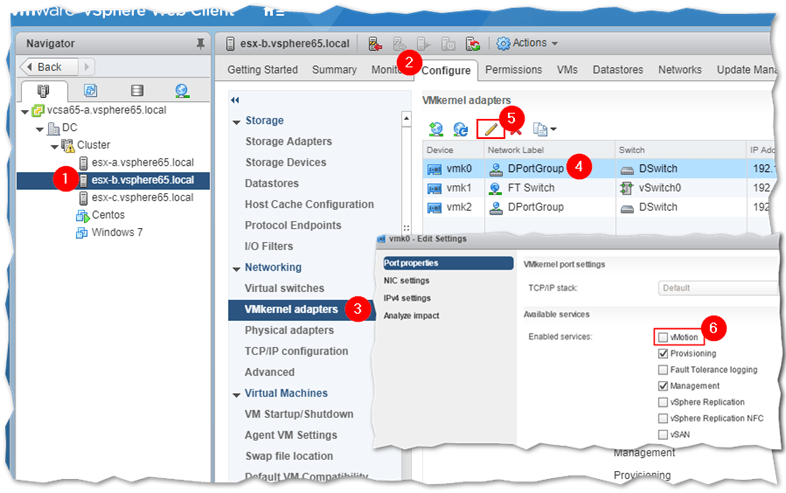Click the vmk0 adapter icon
This screenshot has width=786, height=493.
[434, 170]
